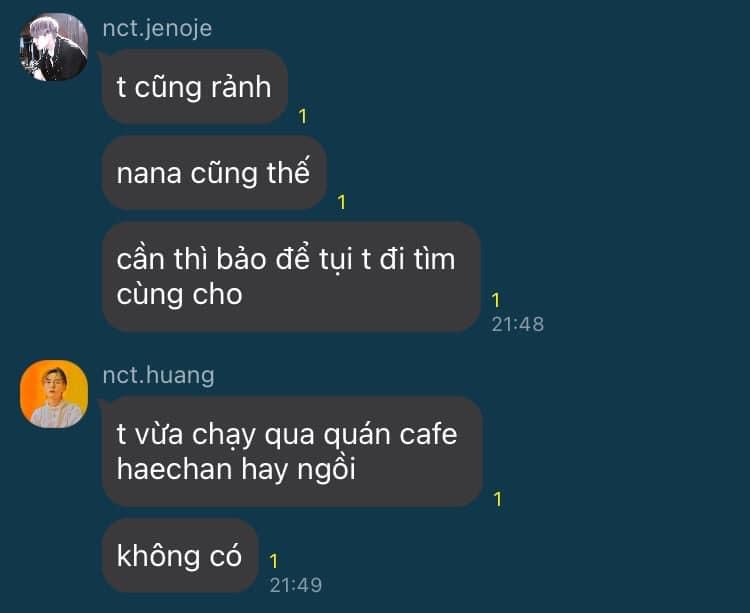Tap the "cùng cho" line of text
Viewport: 750px width, 613px height.
point(179,295)
